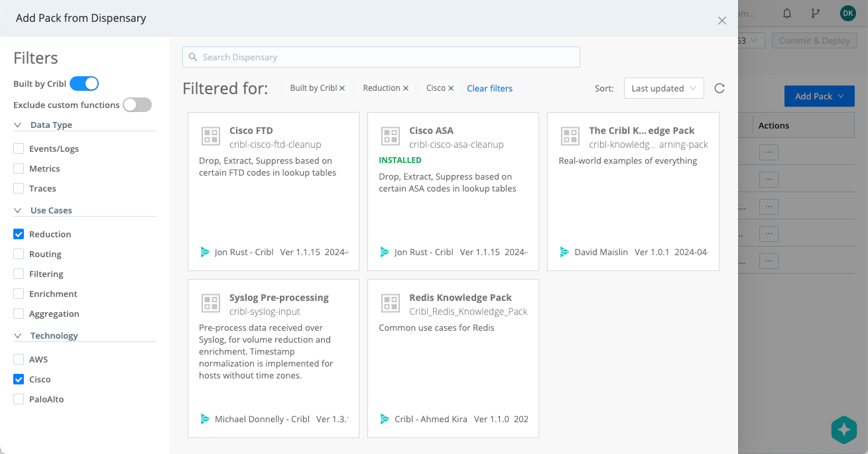The width and height of the screenshot is (868, 454).
Task: Check the Routing use case checkbox
Action: click(19, 254)
